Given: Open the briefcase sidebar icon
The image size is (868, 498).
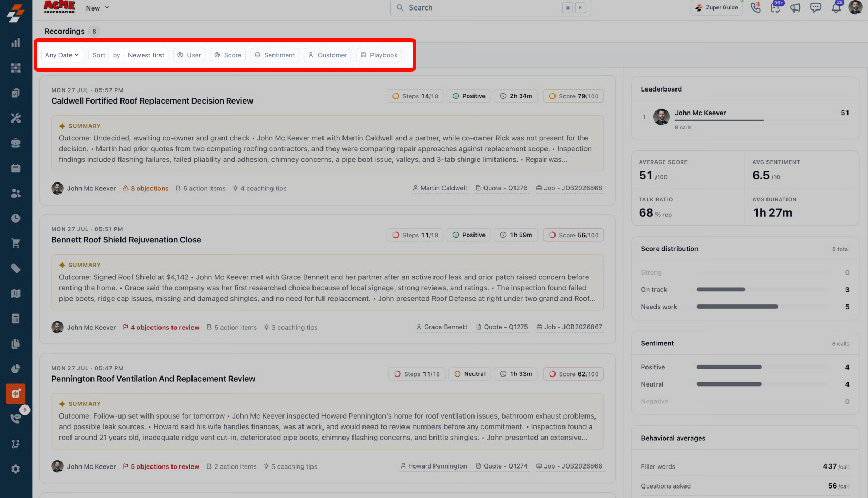Looking at the screenshot, I should [x=16, y=143].
